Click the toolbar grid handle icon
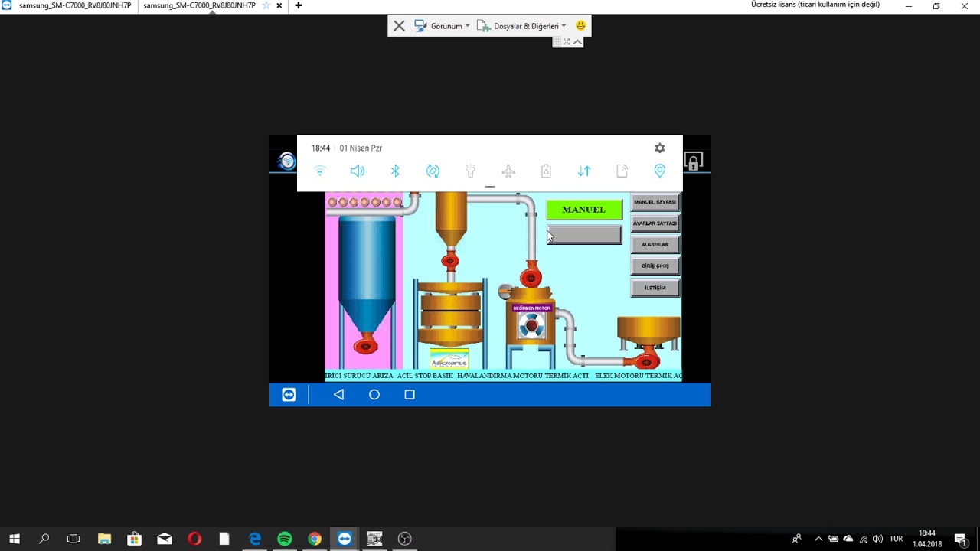This screenshot has height=551, width=980. coord(557,42)
